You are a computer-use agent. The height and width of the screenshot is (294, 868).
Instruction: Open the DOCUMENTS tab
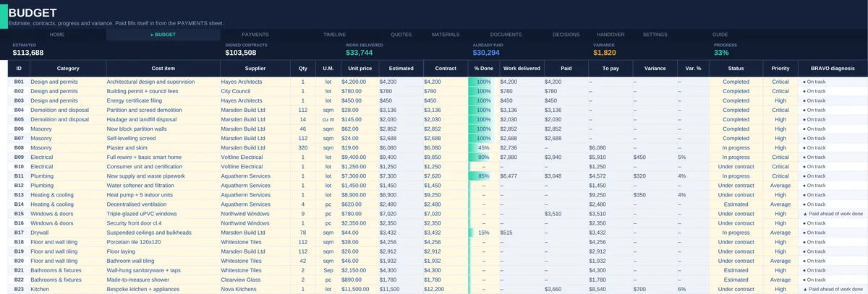pyautogui.click(x=506, y=35)
